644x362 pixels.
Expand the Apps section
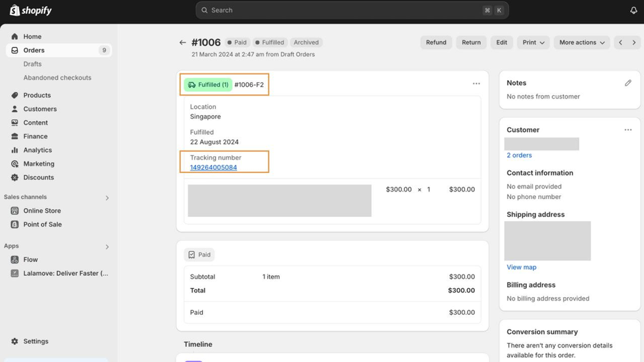coord(107,246)
